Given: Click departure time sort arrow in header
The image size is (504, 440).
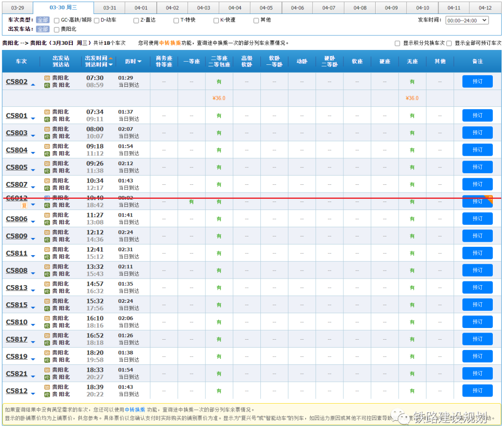Looking at the screenshot, I should (x=111, y=58).
